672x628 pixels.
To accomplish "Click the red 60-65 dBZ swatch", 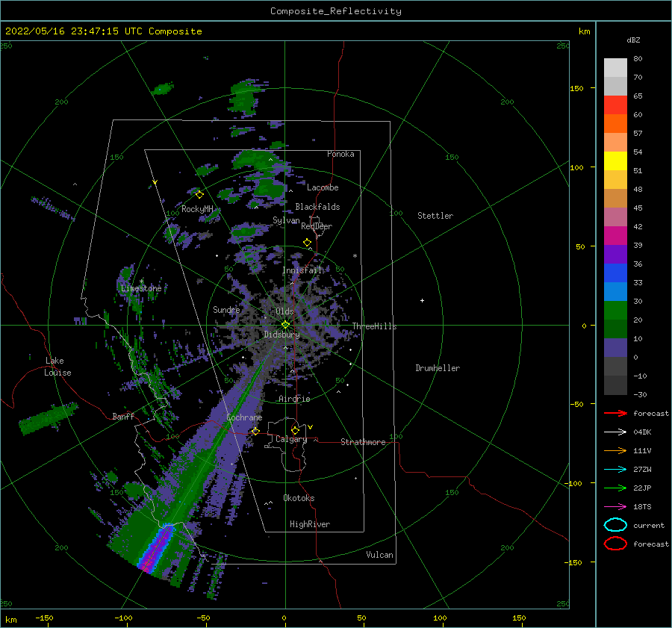I will coord(615,105).
